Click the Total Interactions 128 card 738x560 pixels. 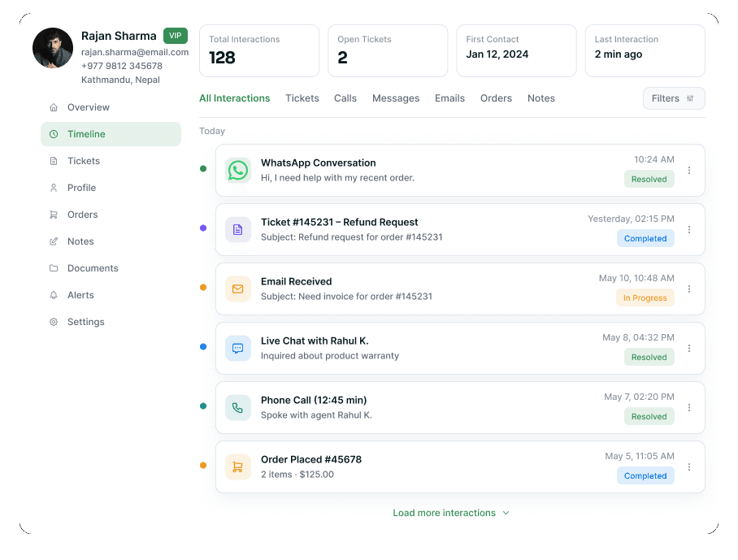click(259, 51)
